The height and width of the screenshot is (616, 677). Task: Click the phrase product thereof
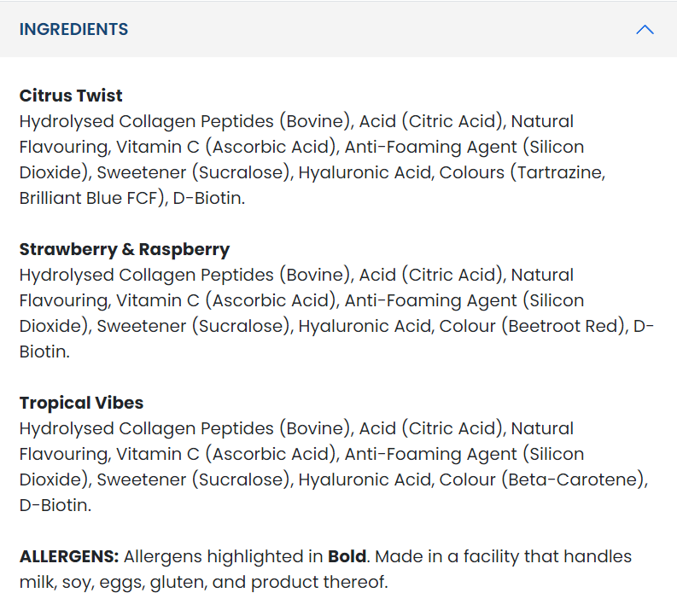point(318,583)
